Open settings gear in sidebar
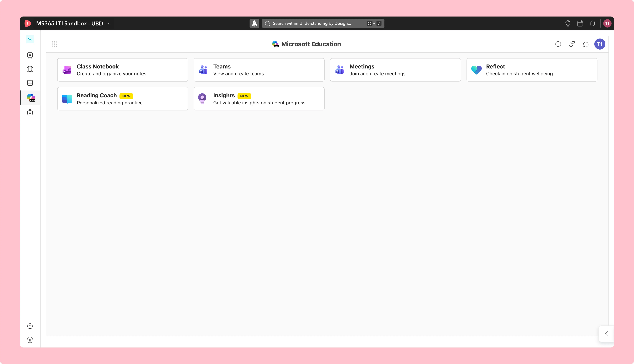Screen dimensions: 634x364 tap(30, 326)
